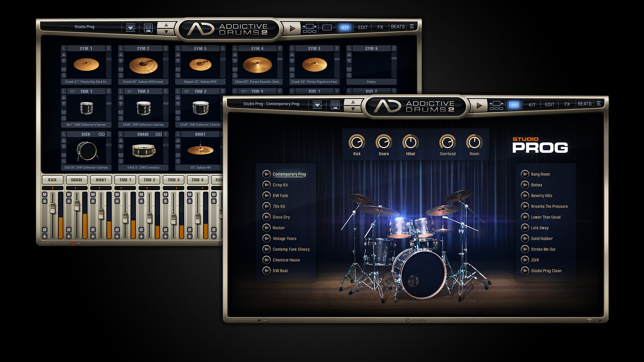Toggle kick link icon in KICK slot

(101, 134)
